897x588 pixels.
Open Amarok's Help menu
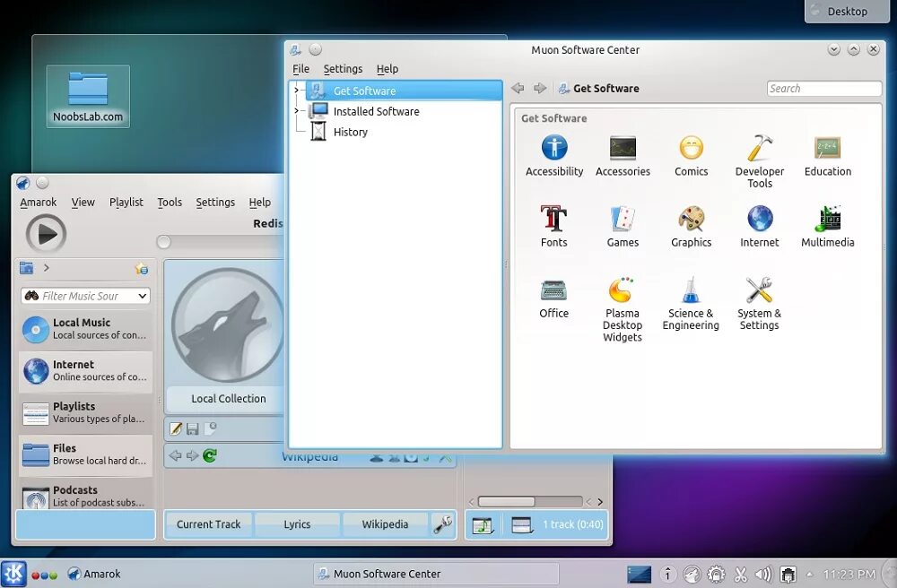(260, 203)
